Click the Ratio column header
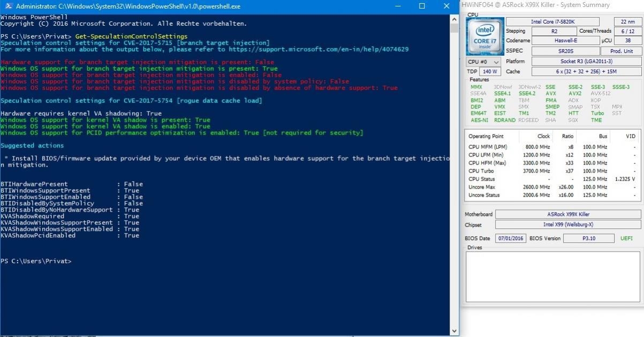This screenshot has height=337, width=644. click(567, 136)
